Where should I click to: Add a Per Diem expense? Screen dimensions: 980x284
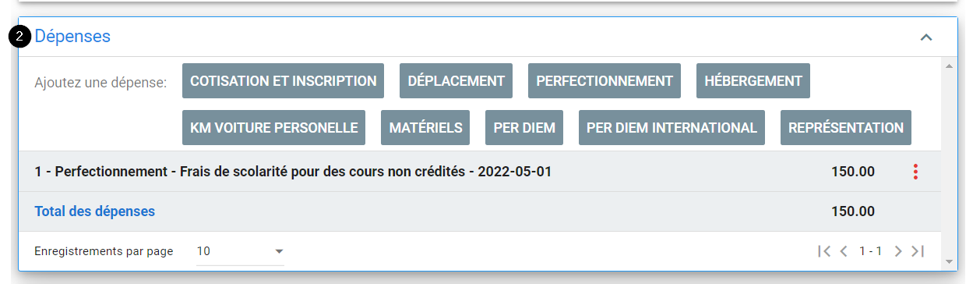524,128
